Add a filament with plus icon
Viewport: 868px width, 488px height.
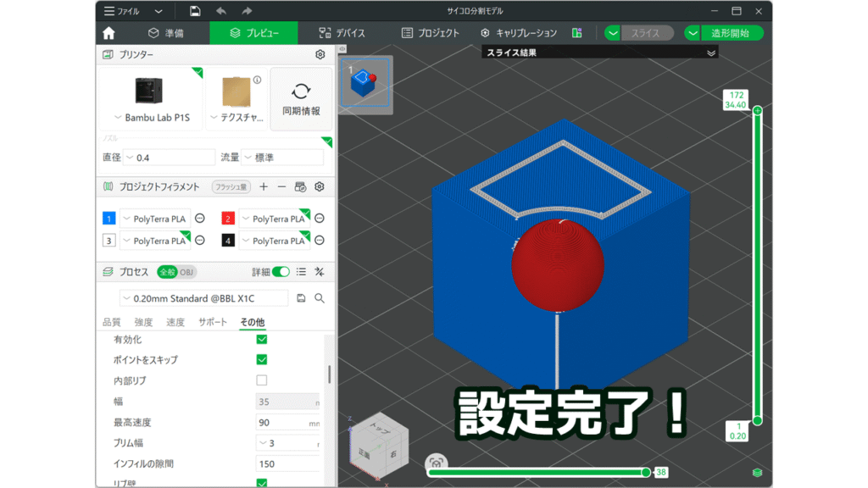coord(264,186)
